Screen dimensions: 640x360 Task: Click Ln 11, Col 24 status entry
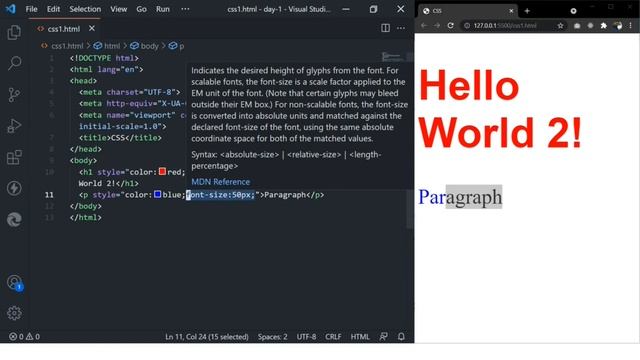[x=207, y=337]
